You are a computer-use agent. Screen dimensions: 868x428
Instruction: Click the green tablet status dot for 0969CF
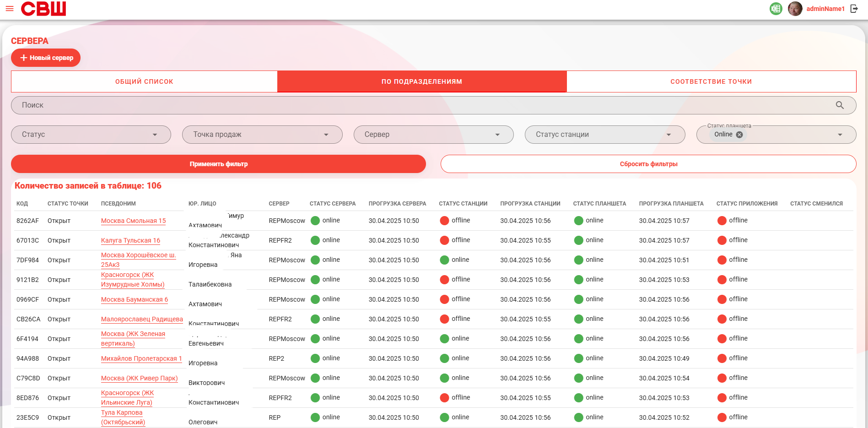(579, 299)
